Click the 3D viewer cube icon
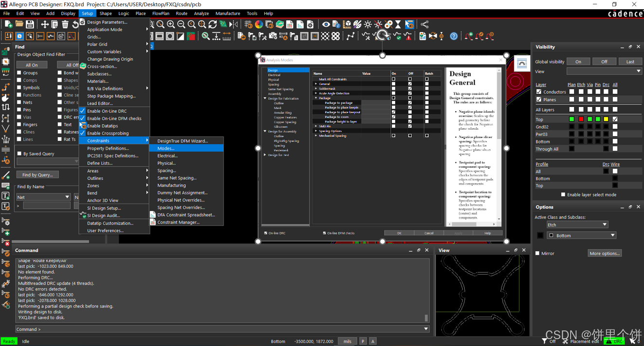 pos(347,24)
